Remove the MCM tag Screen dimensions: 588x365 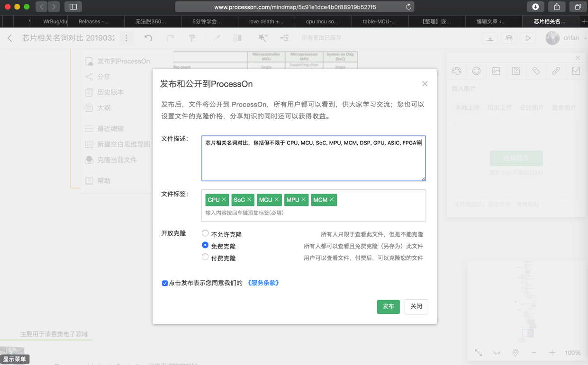click(332, 200)
